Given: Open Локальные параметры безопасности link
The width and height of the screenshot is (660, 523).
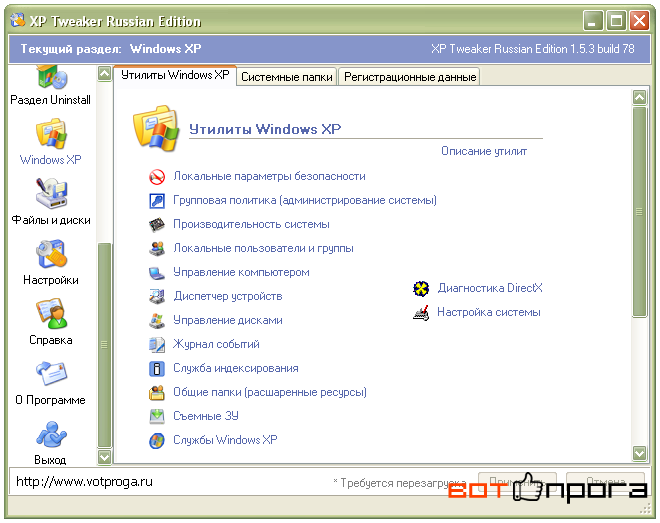Looking at the screenshot, I should 269,176.
